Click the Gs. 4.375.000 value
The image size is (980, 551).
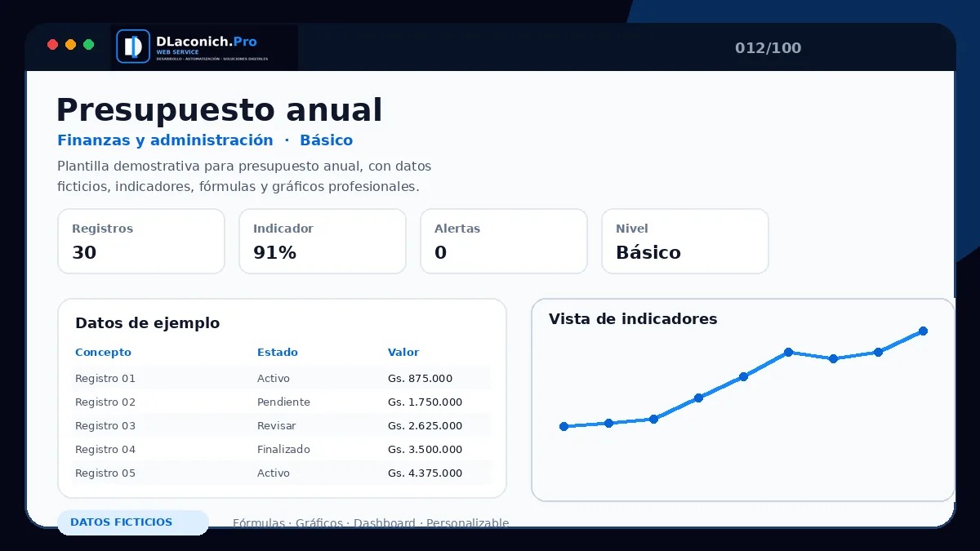(425, 473)
